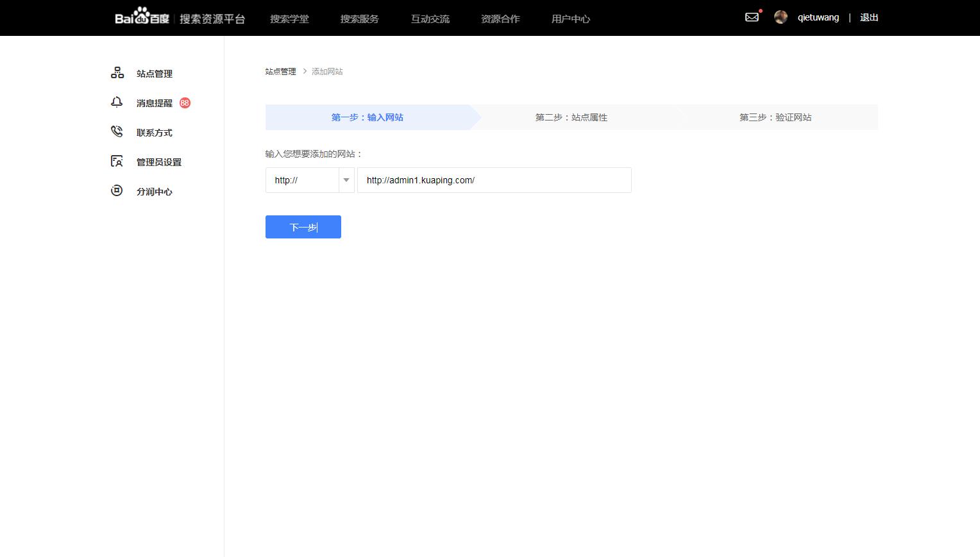
Task: Click the 站点管理 sidebar icon
Action: coord(117,73)
